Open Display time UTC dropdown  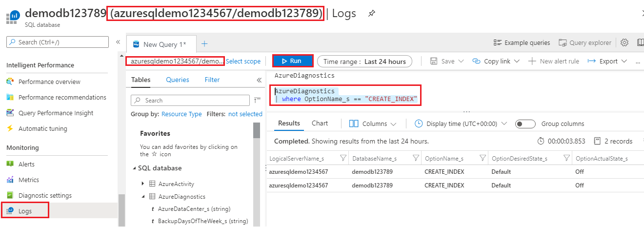point(461,124)
